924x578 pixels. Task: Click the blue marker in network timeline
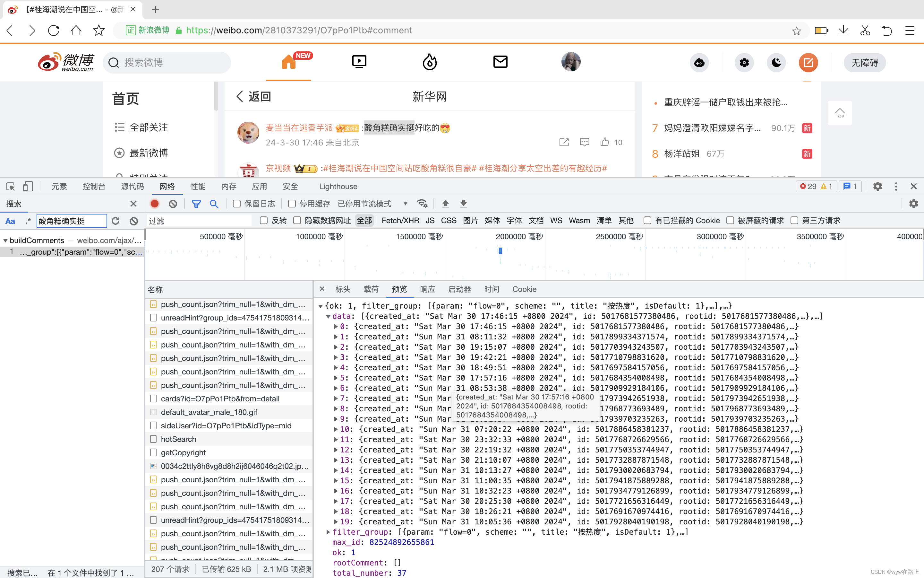(500, 251)
